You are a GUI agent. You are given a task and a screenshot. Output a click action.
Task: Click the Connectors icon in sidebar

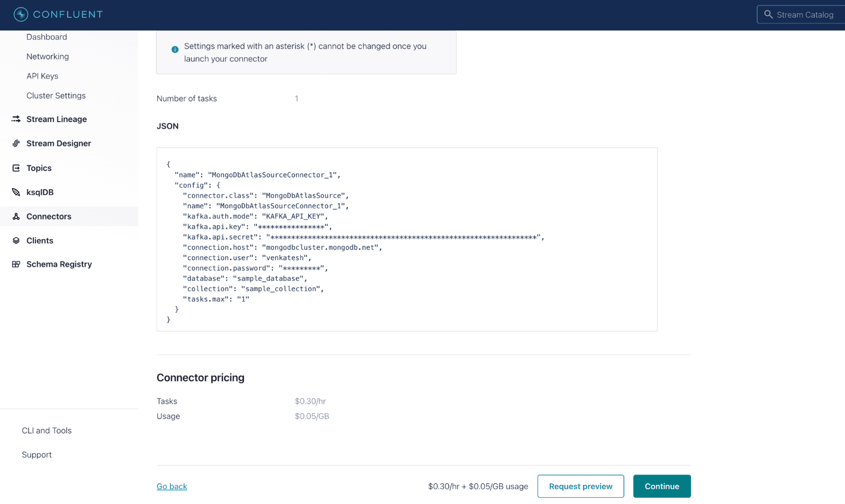click(16, 216)
